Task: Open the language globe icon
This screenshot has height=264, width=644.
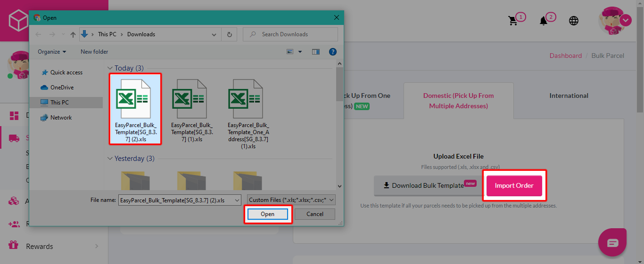Action: (x=574, y=21)
